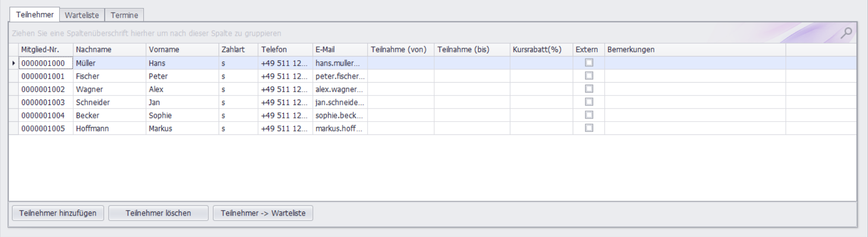
Task: Select the Schneider surname cell
Action: [109, 102]
